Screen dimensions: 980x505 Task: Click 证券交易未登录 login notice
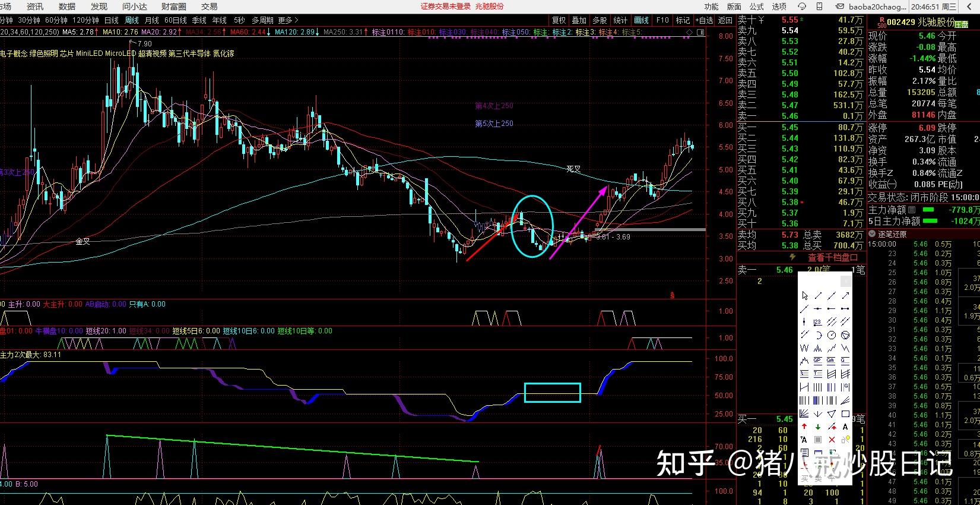pyautogui.click(x=446, y=7)
